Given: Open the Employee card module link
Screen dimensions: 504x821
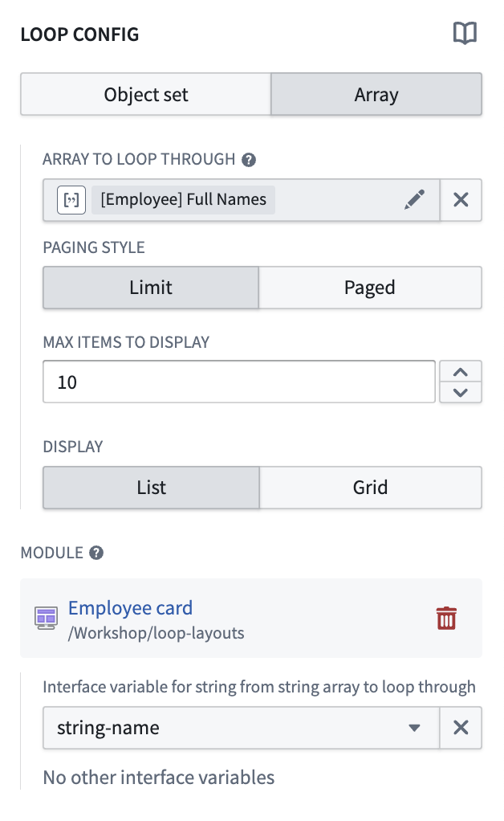Looking at the screenshot, I should [x=131, y=608].
